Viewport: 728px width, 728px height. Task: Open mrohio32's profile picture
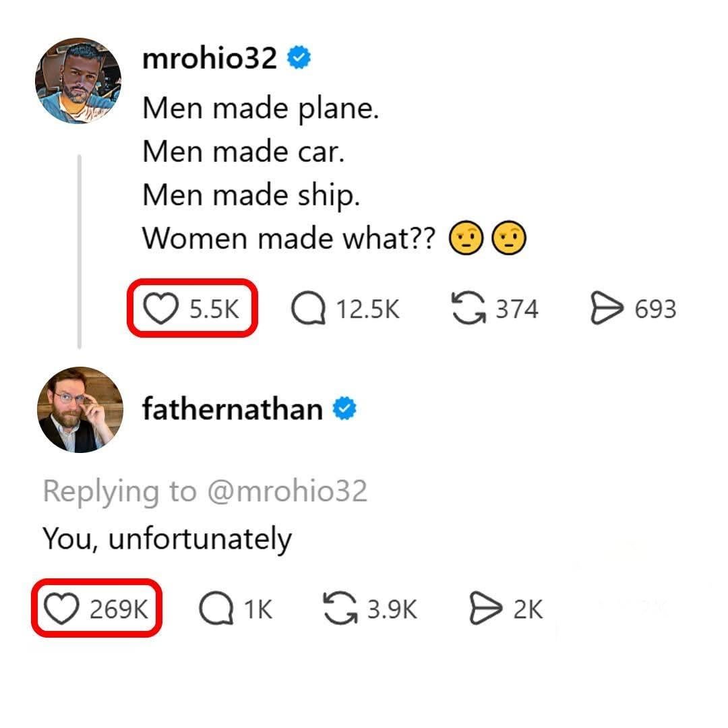pos(78,81)
